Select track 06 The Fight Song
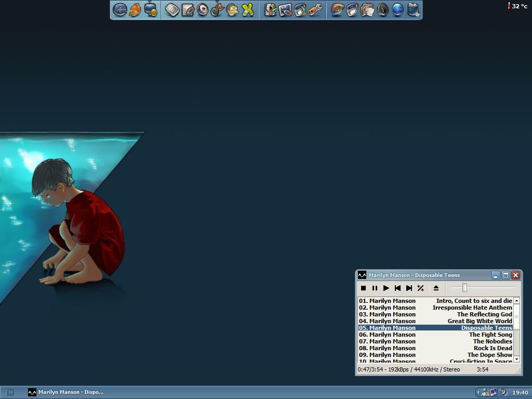Viewport: 532px width, 399px height. click(x=435, y=335)
